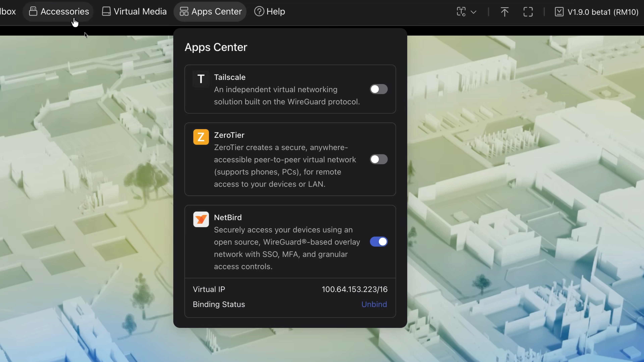
Task: Click the Virtual IP label
Action: pos(209,289)
